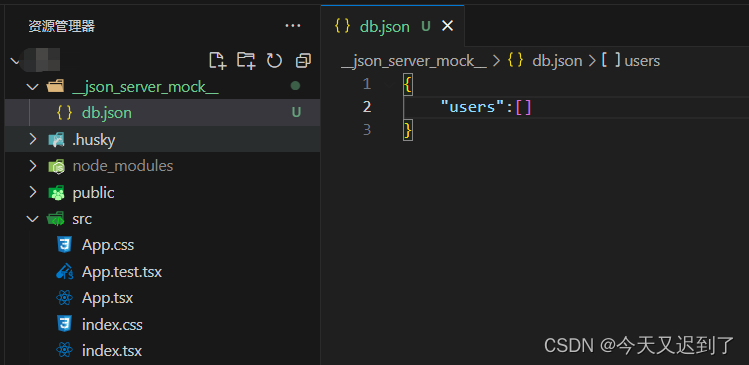Screen dimensions: 749x365
Task: Collapse all folders in explorer
Action: pos(303,61)
